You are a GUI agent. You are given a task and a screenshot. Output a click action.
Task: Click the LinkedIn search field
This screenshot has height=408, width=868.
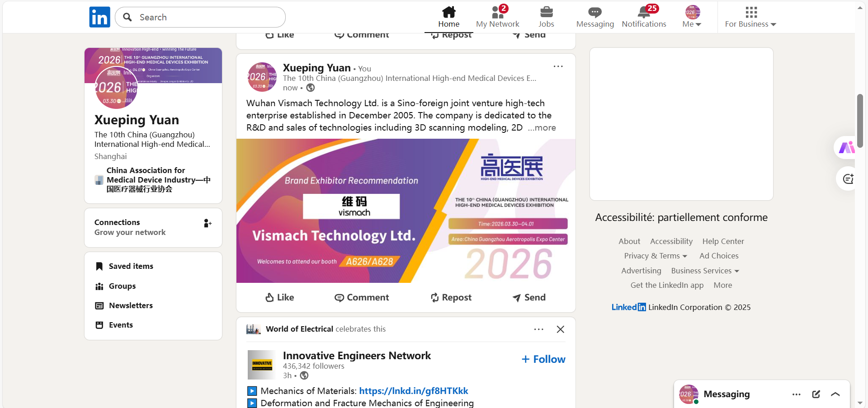point(200,17)
